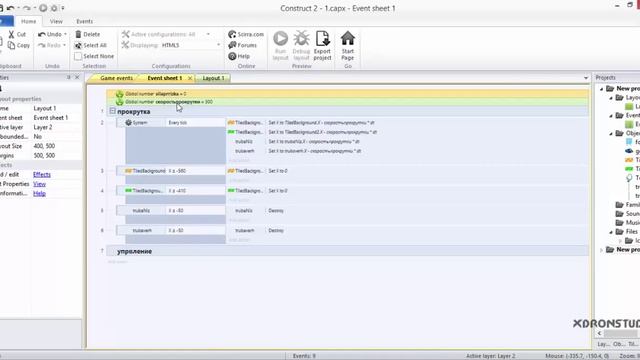This screenshot has width=640, height=360.
Task: Select the trubaNiz Destroy action in event 5
Action: (276, 211)
